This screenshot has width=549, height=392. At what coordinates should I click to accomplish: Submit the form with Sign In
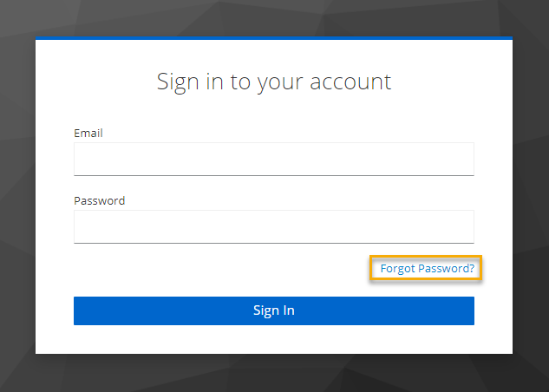pyautogui.click(x=273, y=310)
